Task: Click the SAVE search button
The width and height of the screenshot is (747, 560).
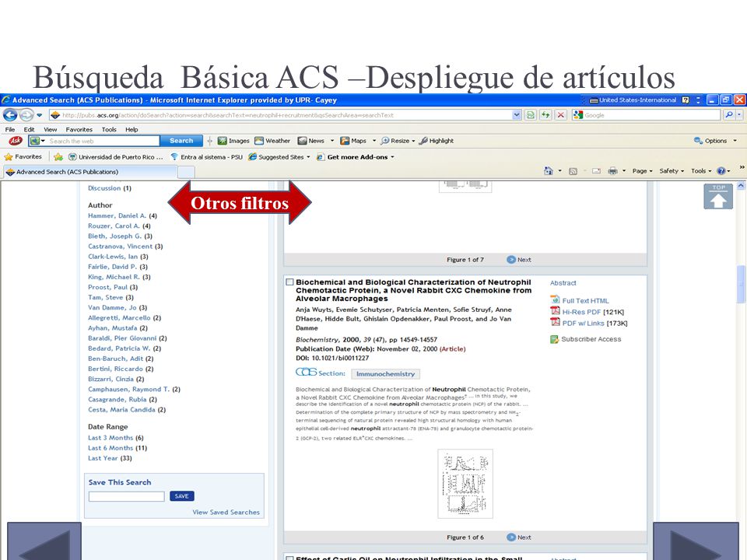Action: pyautogui.click(x=182, y=496)
